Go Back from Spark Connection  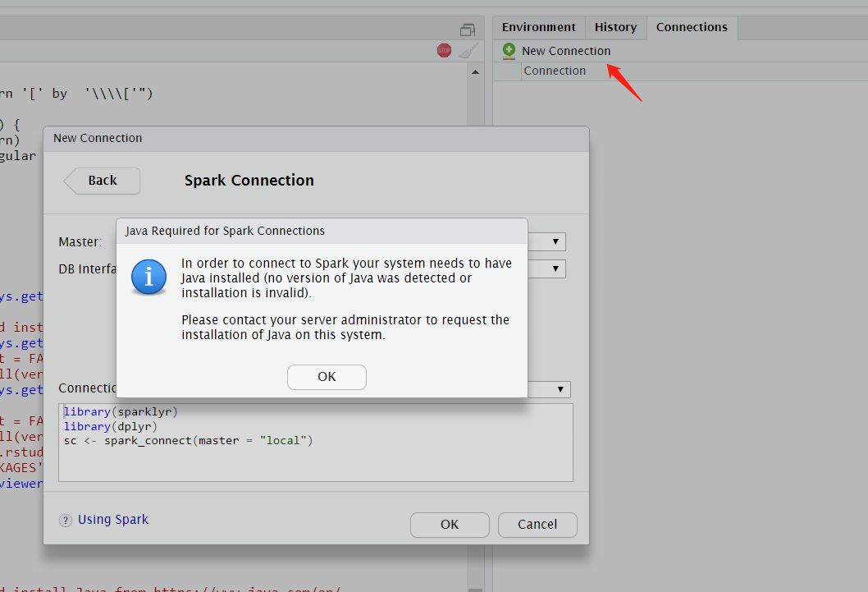103,181
